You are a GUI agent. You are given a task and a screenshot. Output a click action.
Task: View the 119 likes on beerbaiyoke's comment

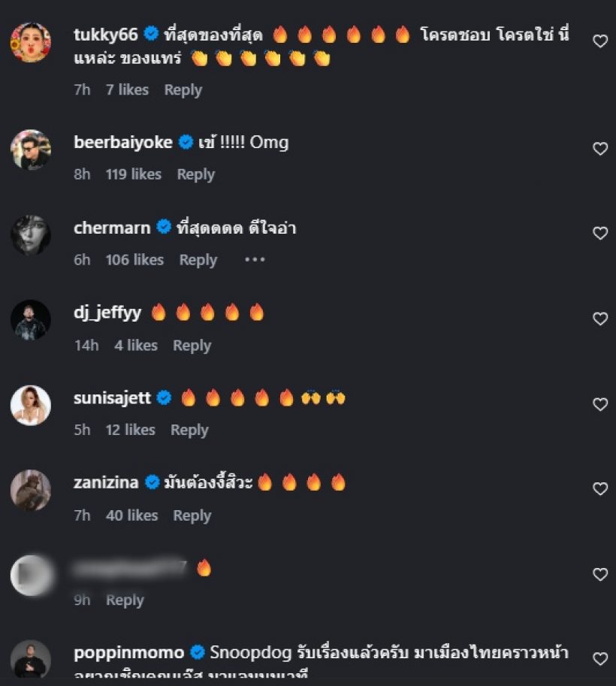tap(134, 174)
